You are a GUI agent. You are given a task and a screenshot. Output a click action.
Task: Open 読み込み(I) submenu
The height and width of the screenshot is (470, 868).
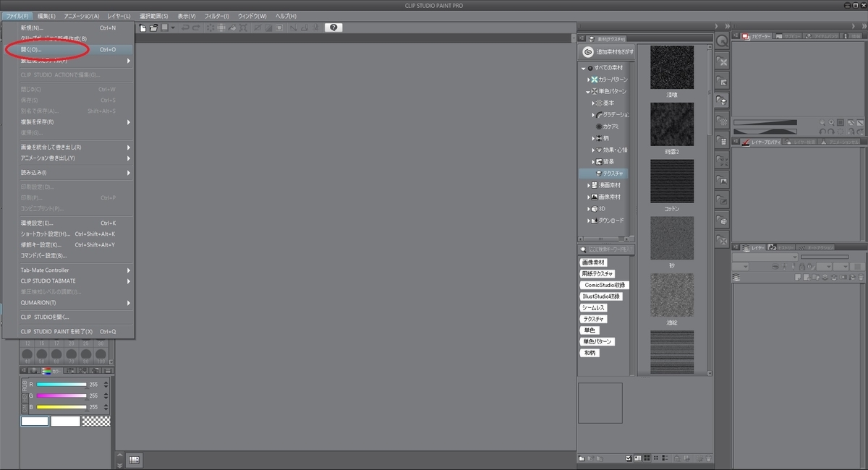click(x=68, y=173)
